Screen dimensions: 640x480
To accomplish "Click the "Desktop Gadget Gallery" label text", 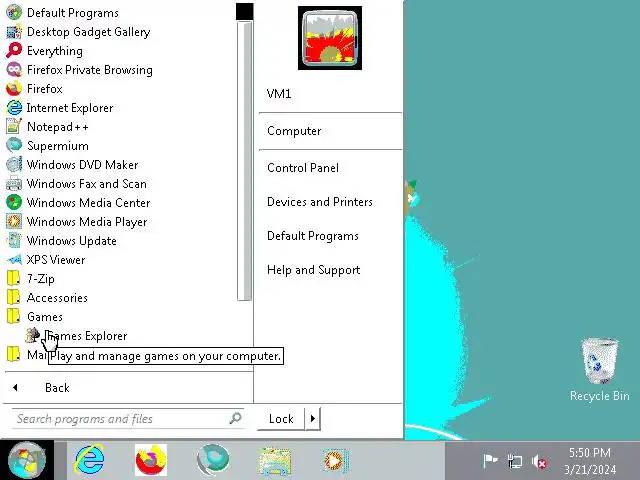I will pos(89,32).
